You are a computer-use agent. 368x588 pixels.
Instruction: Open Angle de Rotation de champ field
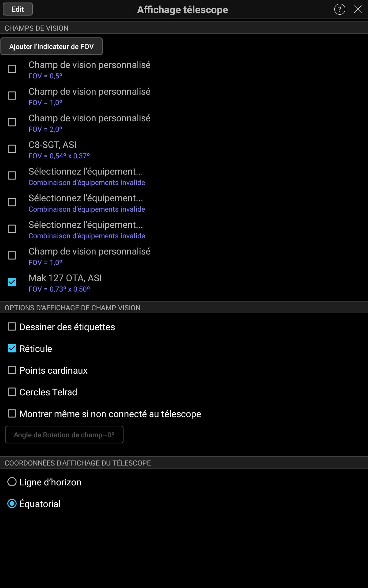click(64, 435)
